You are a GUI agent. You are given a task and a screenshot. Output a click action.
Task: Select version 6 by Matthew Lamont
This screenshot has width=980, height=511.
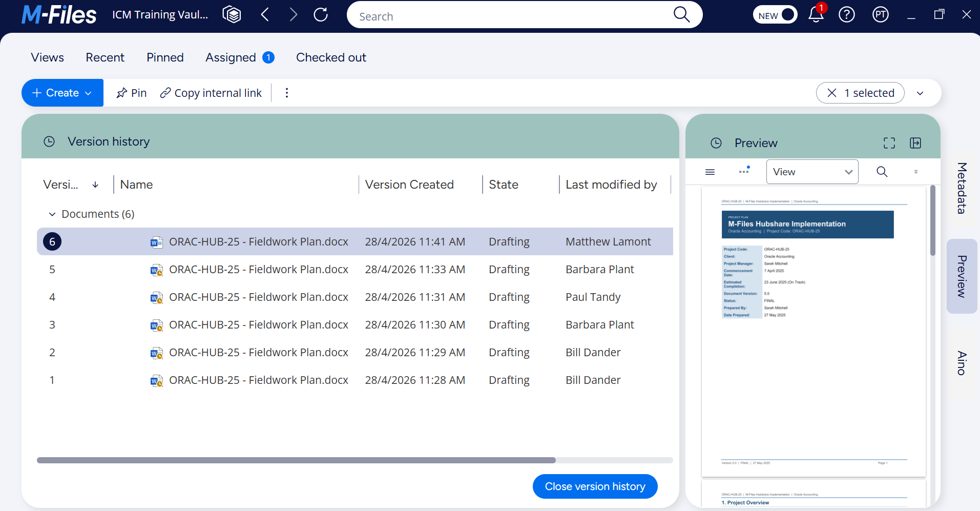click(355, 241)
